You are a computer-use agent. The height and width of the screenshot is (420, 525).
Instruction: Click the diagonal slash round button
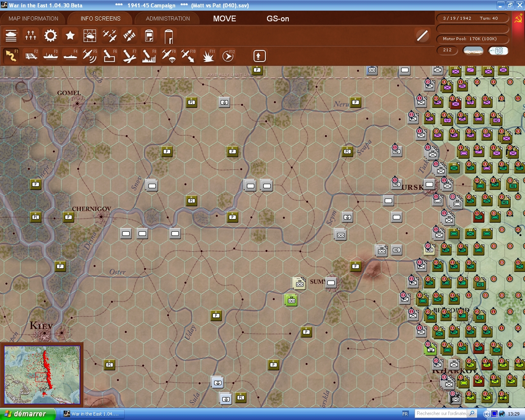pyautogui.click(x=422, y=36)
